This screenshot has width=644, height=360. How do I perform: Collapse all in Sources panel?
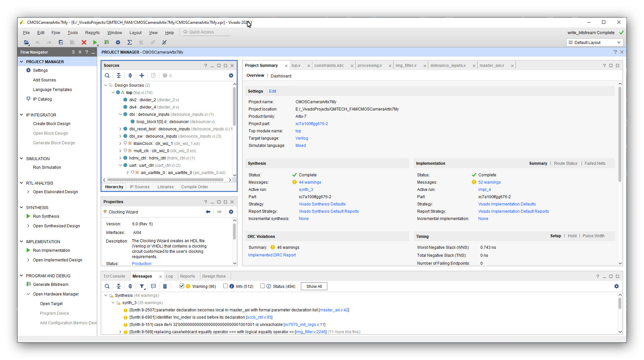tap(119, 75)
